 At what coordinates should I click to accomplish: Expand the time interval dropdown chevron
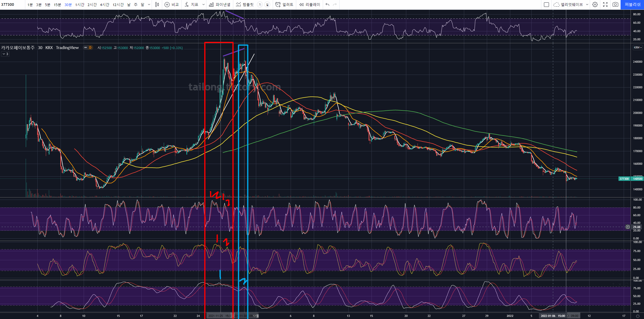(149, 4)
